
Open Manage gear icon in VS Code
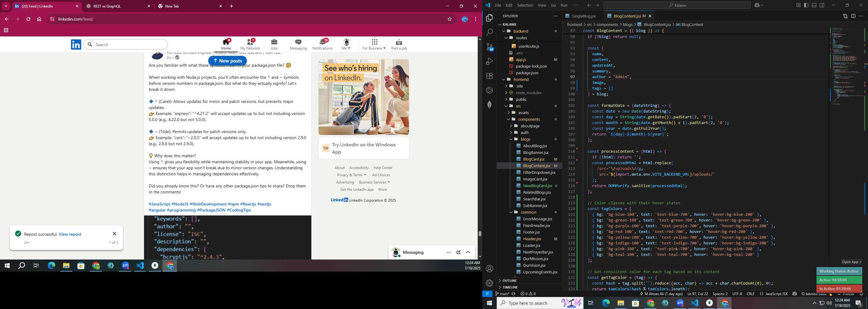(489, 283)
